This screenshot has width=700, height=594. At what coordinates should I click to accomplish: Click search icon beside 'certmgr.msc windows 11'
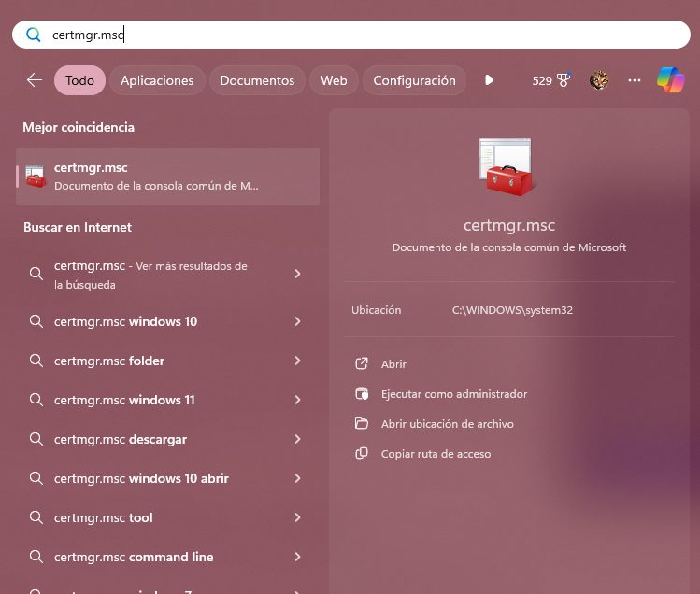[x=36, y=400]
